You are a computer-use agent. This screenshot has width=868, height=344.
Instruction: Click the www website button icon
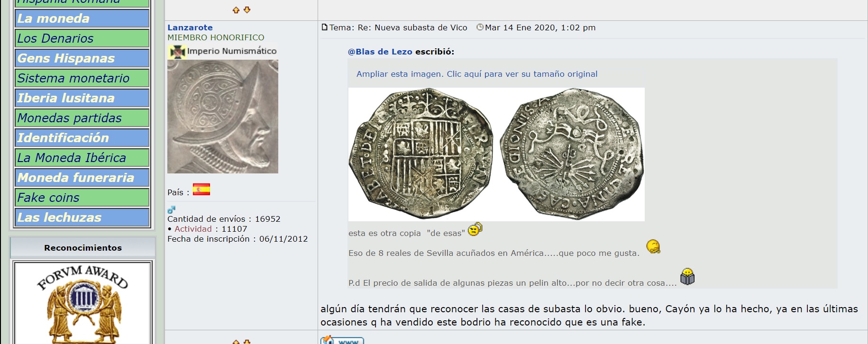click(x=342, y=340)
